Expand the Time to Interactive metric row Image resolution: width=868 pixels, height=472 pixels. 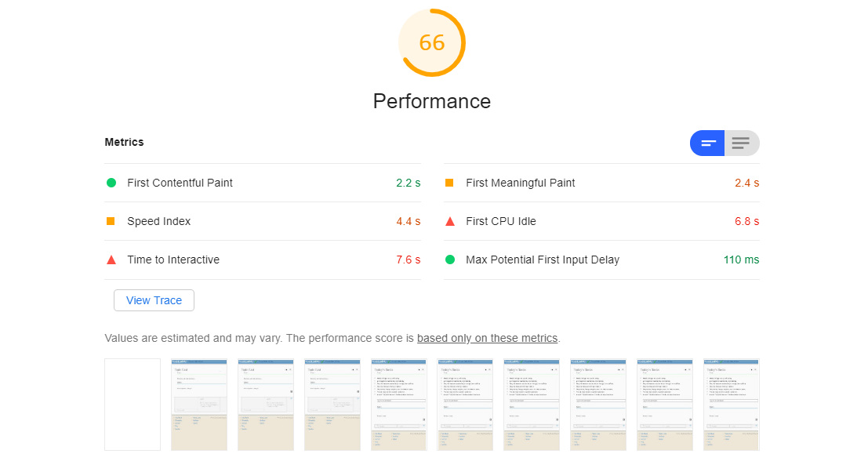263,260
